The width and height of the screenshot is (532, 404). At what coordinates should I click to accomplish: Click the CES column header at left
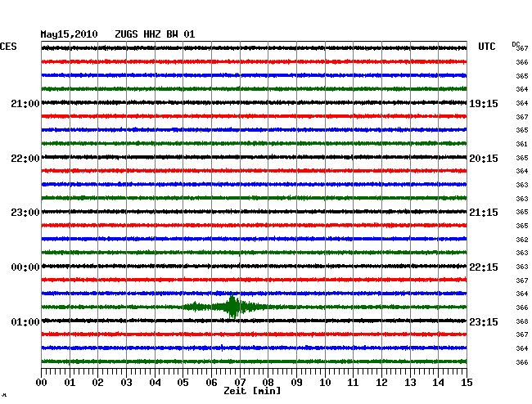[x=8, y=46]
